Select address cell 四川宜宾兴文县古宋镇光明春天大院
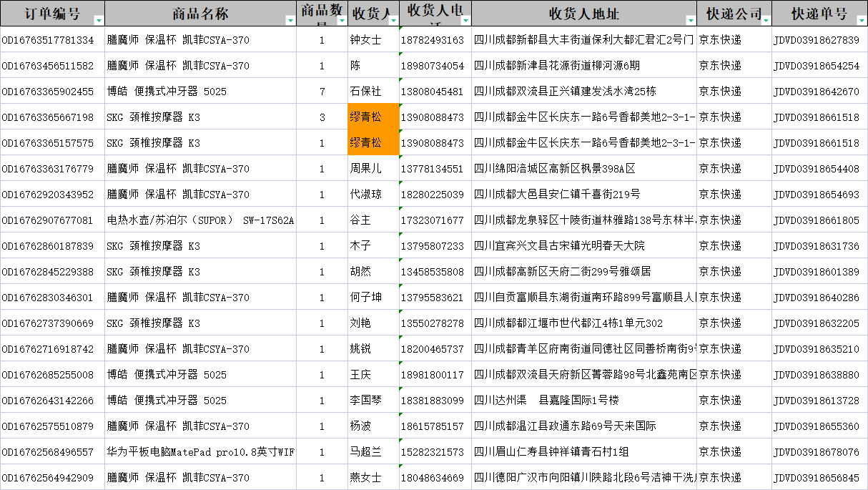The height and width of the screenshot is (490, 868). (584, 245)
